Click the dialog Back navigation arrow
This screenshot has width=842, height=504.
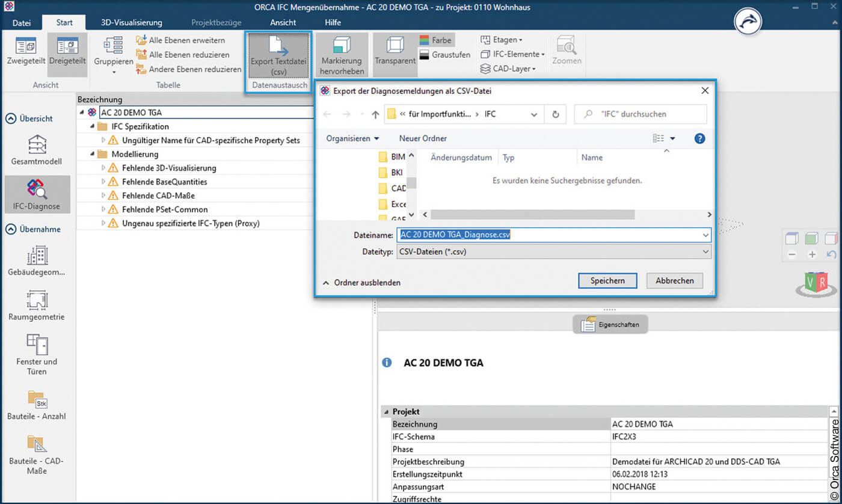(x=328, y=114)
